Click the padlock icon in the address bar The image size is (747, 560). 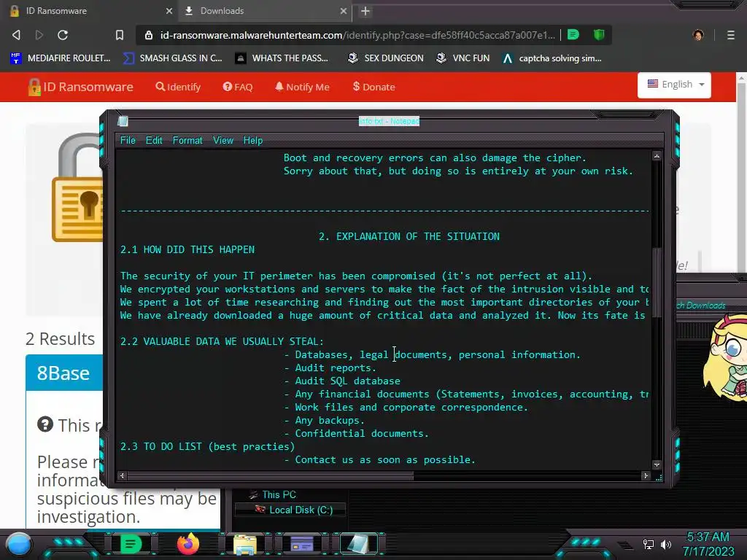149,35
